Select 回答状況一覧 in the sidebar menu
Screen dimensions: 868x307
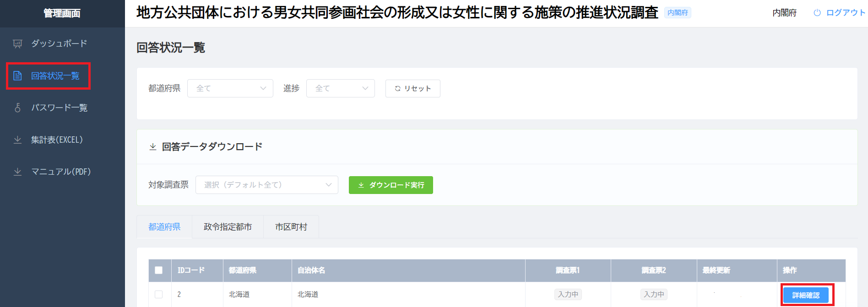pyautogui.click(x=62, y=75)
